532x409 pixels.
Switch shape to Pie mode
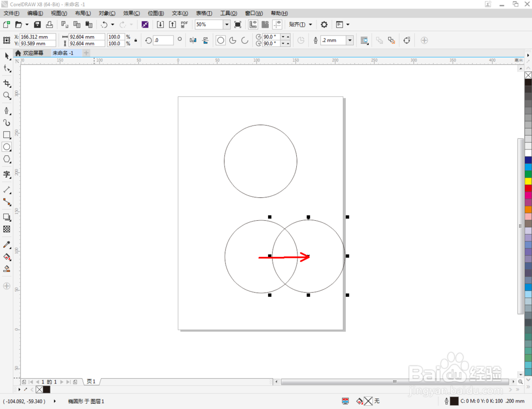coord(233,40)
